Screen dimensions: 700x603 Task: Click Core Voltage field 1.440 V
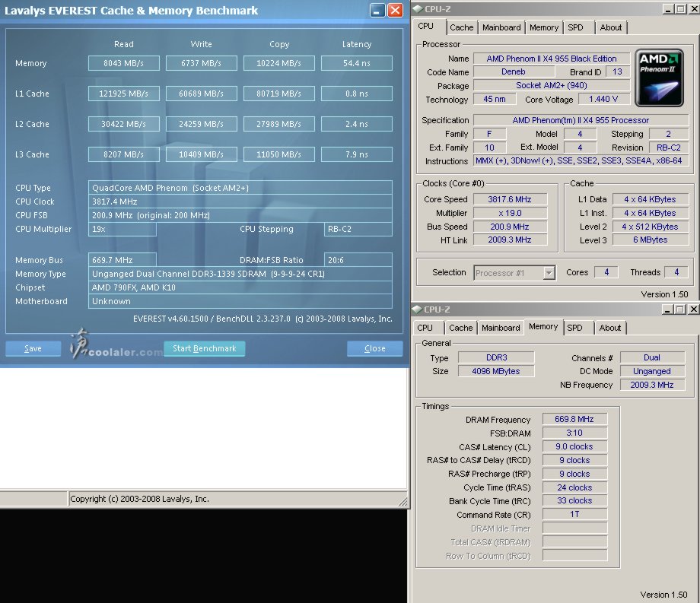tap(603, 99)
